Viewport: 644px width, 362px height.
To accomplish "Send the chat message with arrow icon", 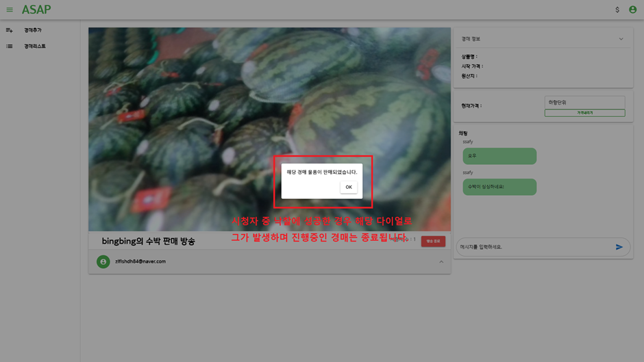I will (x=619, y=247).
